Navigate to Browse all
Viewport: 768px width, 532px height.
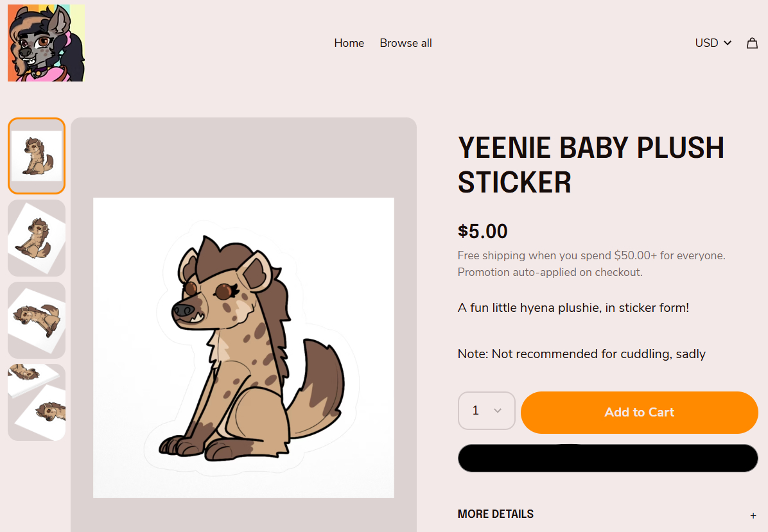(x=405, y=43)
